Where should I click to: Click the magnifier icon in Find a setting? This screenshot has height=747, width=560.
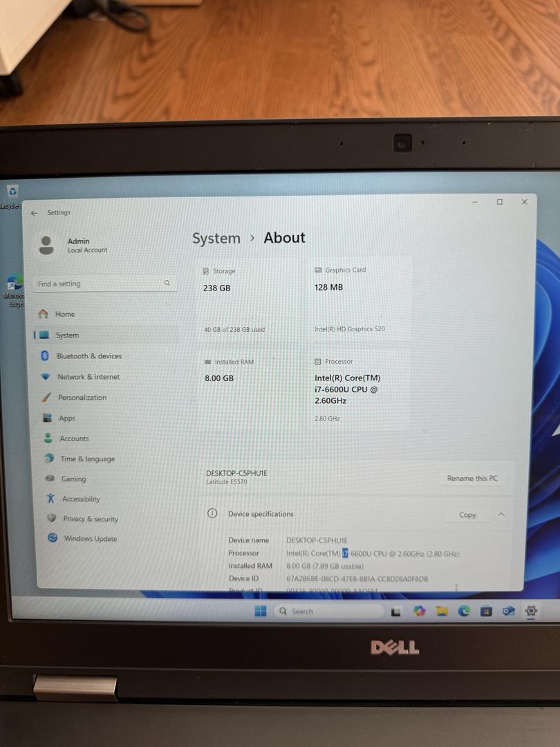pos(167,283)
